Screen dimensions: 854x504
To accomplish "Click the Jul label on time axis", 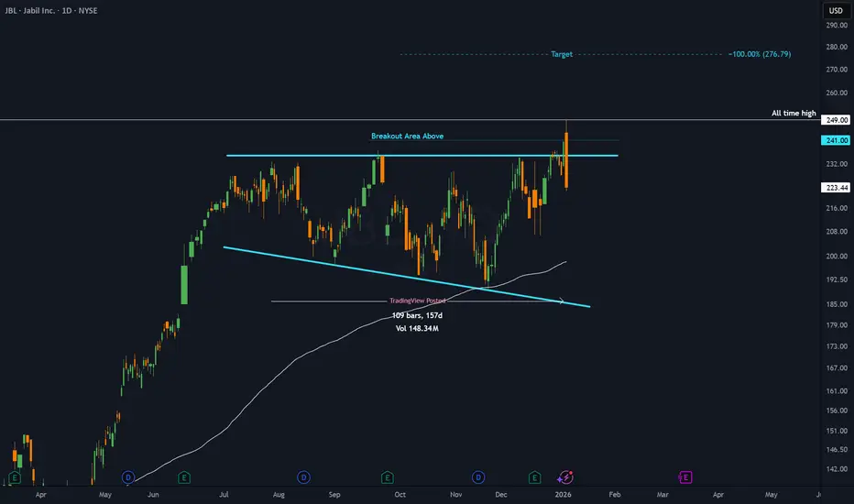I will point(224,495).
